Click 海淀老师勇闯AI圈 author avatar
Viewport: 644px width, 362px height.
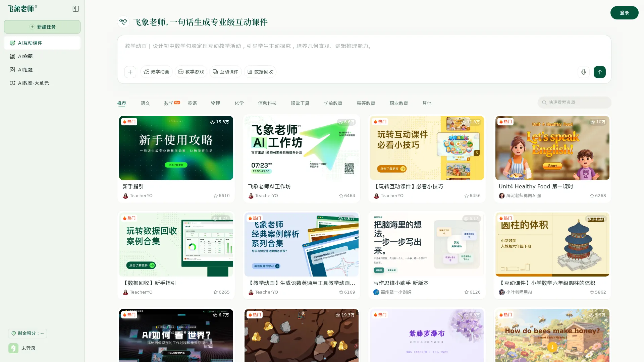pyautogui.click(x=502, y=196)
